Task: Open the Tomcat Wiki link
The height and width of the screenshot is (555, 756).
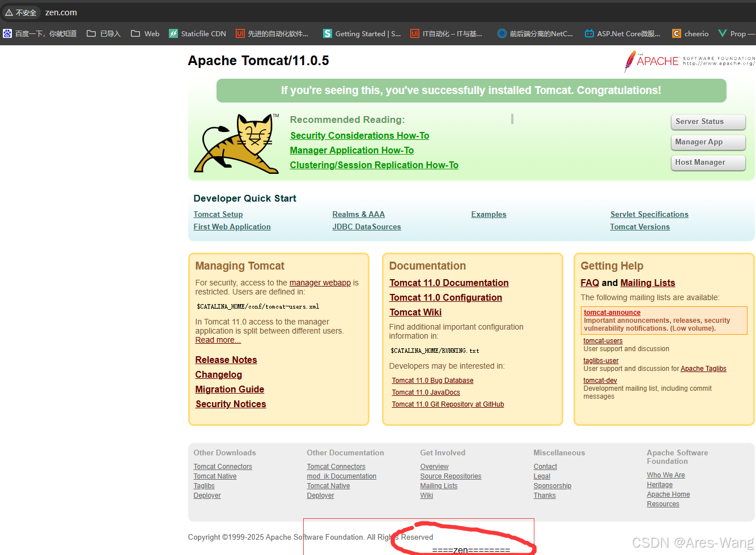Action: (x=415, y=312)
